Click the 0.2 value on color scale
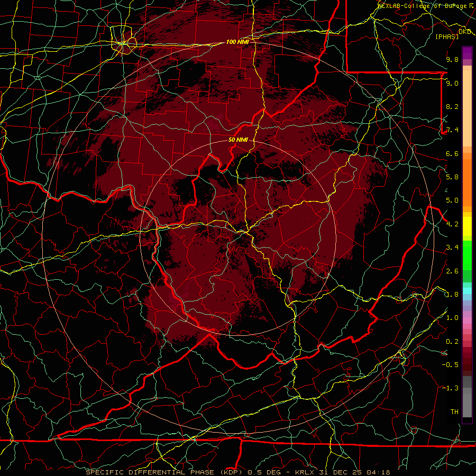 [452, 342]
